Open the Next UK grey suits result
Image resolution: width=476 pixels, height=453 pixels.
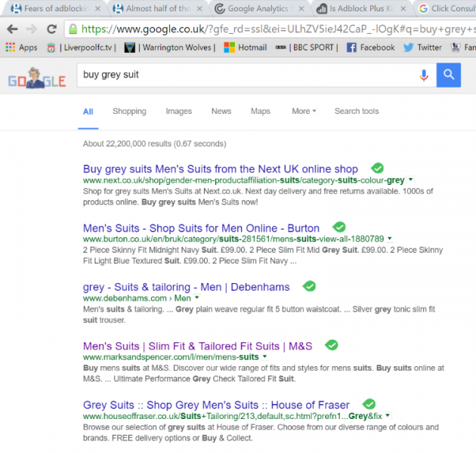tap(221, 168)
